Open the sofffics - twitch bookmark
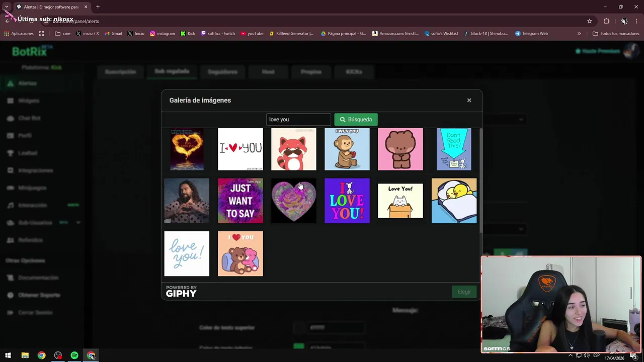This screenshot has width=644, height=362. pos(218,34)
